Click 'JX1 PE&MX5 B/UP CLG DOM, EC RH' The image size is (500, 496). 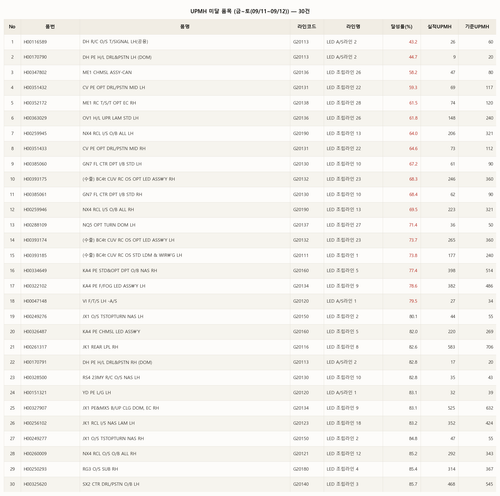(121, 408)
